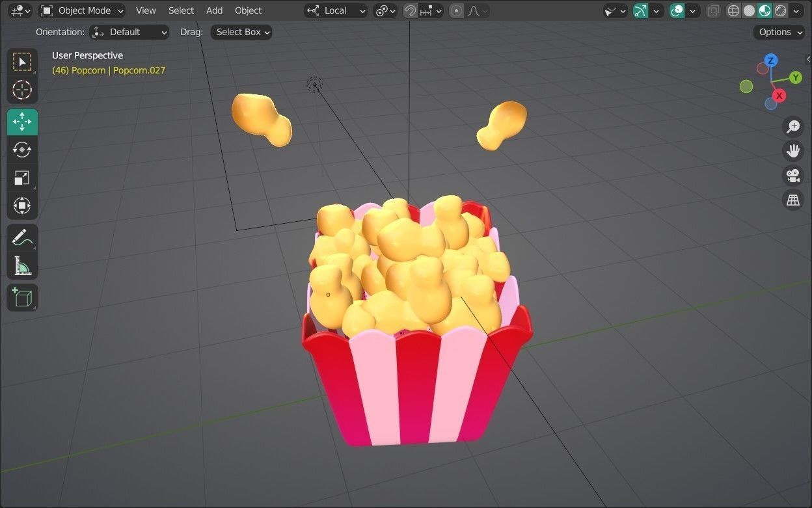
Task: Click the popcorn piece flying on left
Action: pos(260,118)
